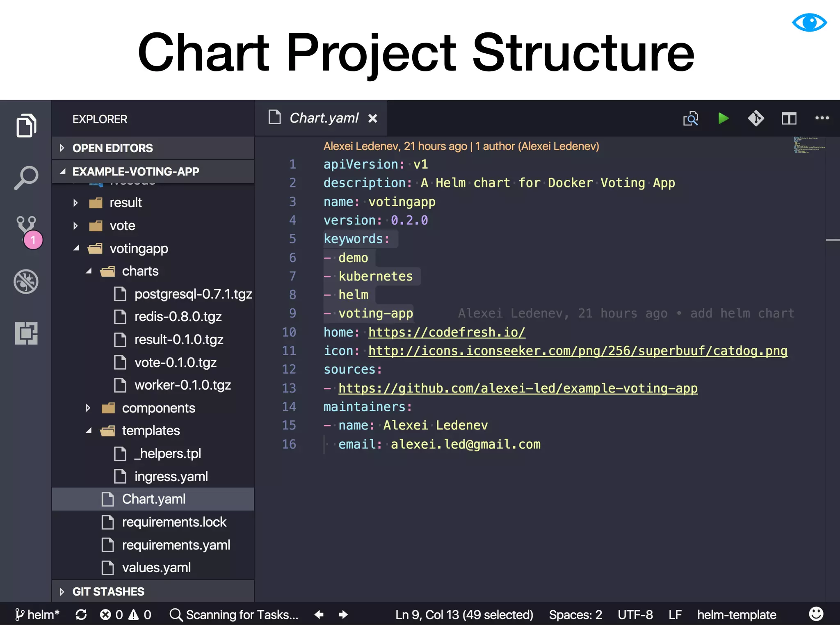Open the Explorer files icon in activity bar
The width and height of the screenshot is (840, 630).
point(26,125)
